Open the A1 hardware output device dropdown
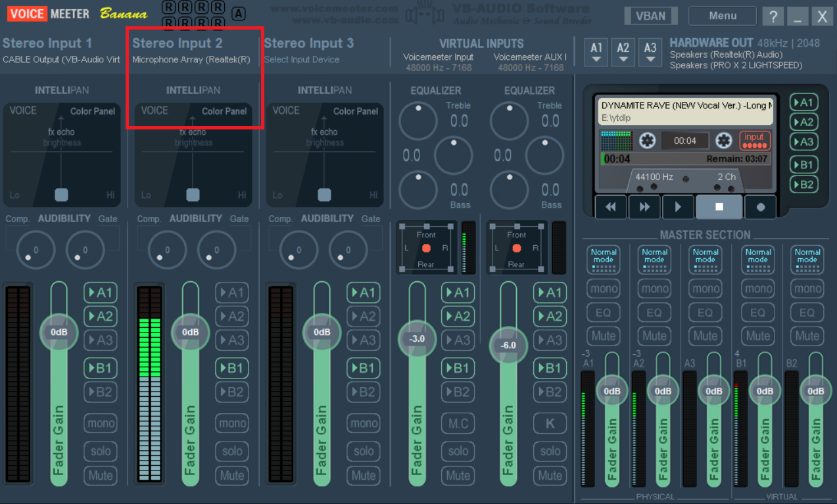 [x=596, y=52]
